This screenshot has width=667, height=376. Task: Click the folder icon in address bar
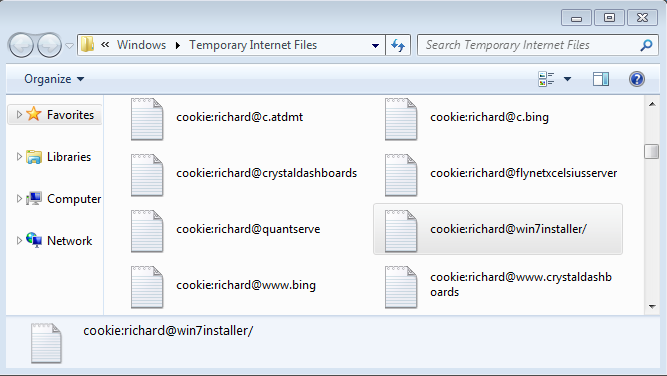pyautogui.click(x=88, y=45)
